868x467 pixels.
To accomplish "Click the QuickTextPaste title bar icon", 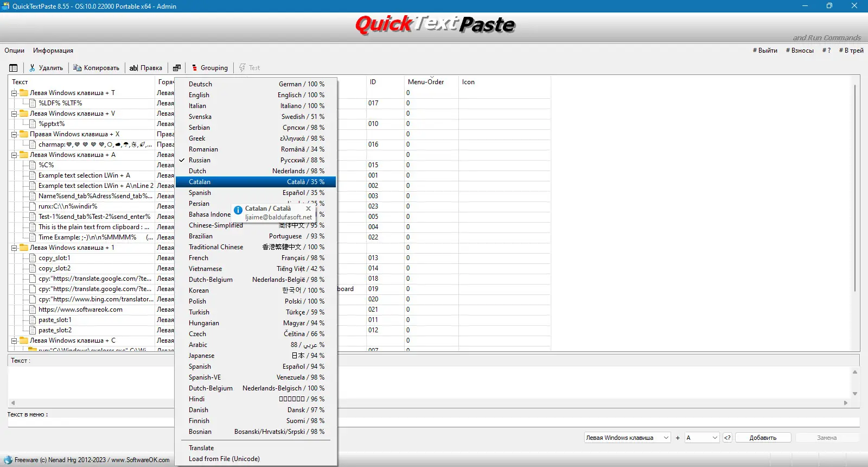I will coord(6,6).
